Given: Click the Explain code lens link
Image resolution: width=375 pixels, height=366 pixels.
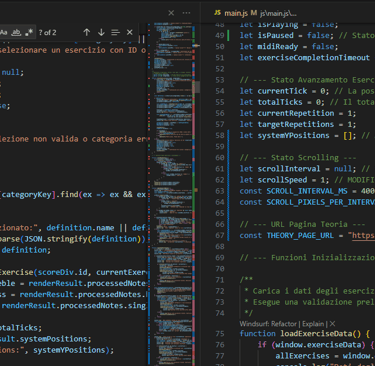Looking at the screenshot, I should tap(313, 324).
